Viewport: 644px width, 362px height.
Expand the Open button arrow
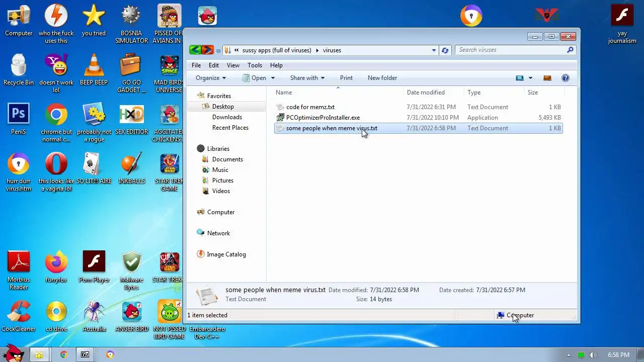pos(273,78)
